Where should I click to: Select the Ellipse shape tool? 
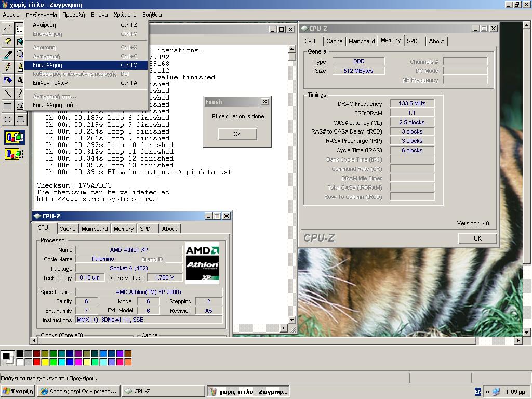pos(7,119)
